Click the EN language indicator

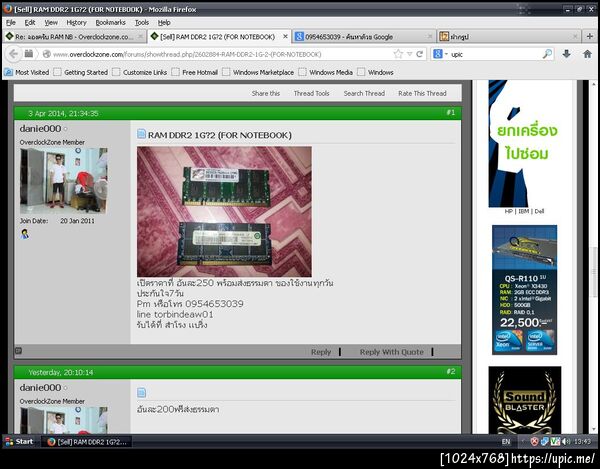506,441
